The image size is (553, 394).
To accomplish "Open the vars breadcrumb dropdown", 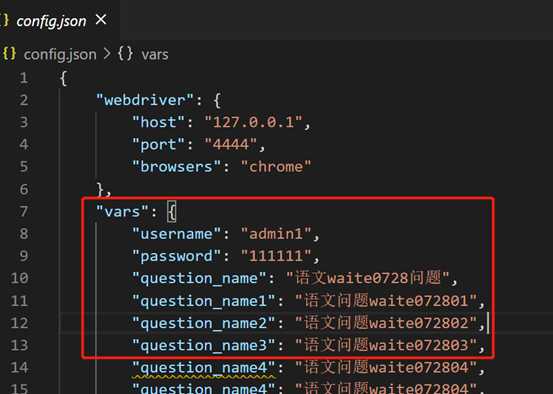I will click(155, 55).
